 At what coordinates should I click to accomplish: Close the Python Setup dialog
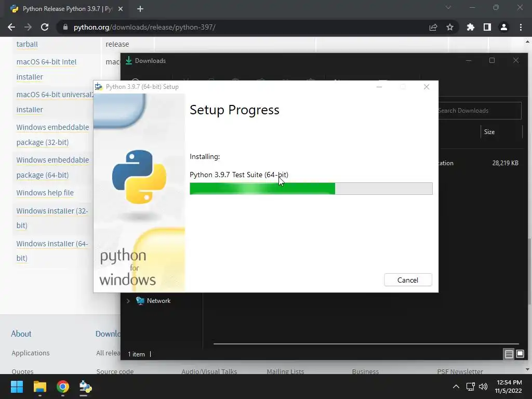427,87
